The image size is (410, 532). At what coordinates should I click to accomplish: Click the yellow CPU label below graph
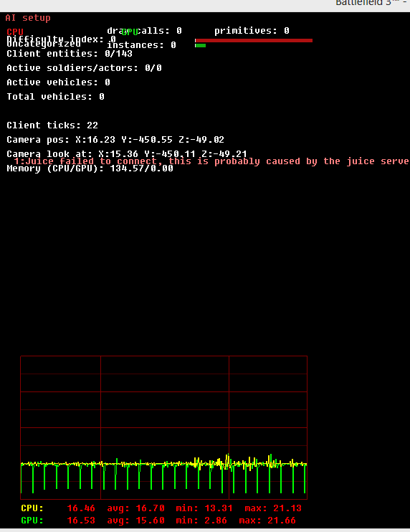pos(32,508)
